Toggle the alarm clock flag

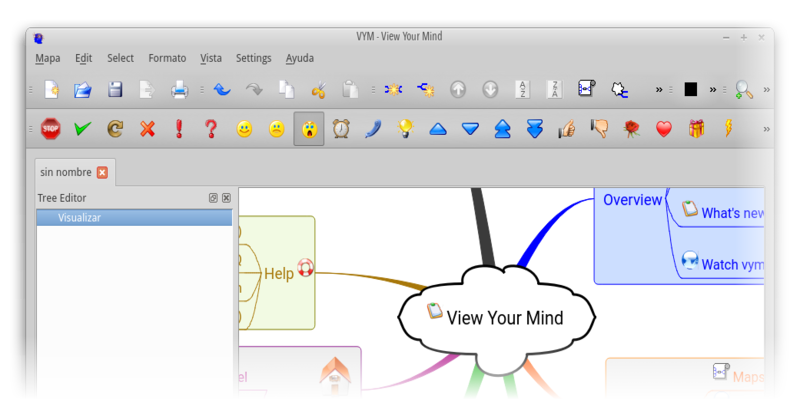coord(341,129)
